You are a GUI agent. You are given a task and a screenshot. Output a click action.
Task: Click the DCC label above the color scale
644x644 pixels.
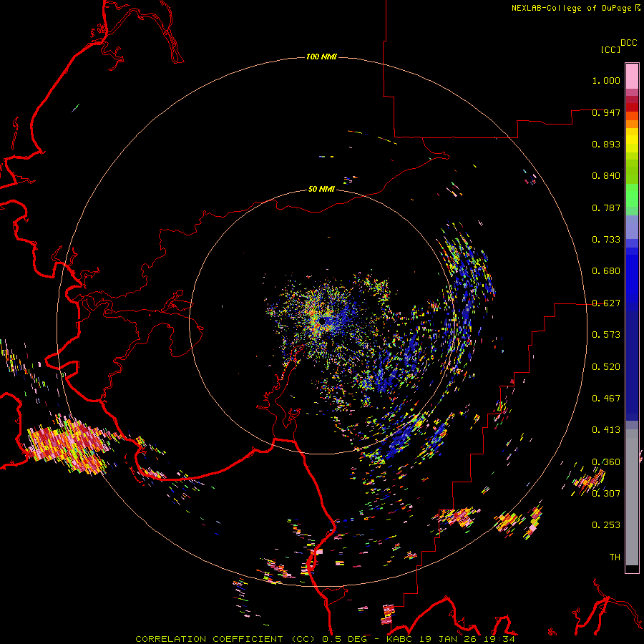coord(629,43)
